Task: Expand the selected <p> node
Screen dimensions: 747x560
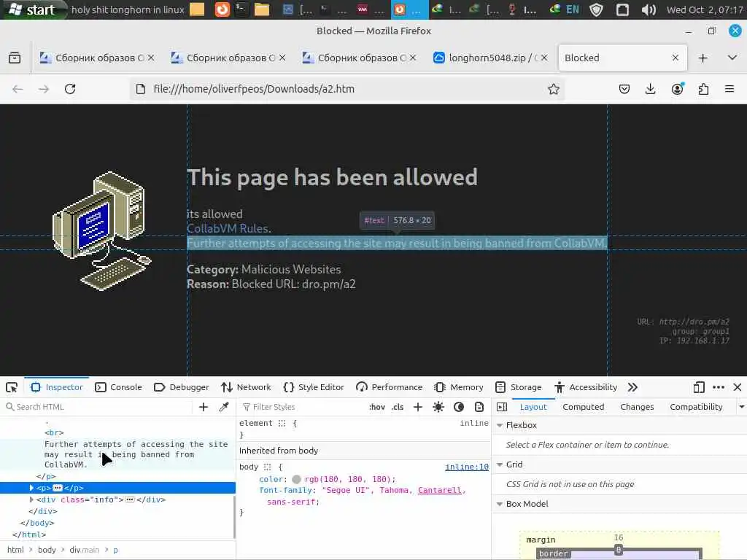Action: (31, 488)
